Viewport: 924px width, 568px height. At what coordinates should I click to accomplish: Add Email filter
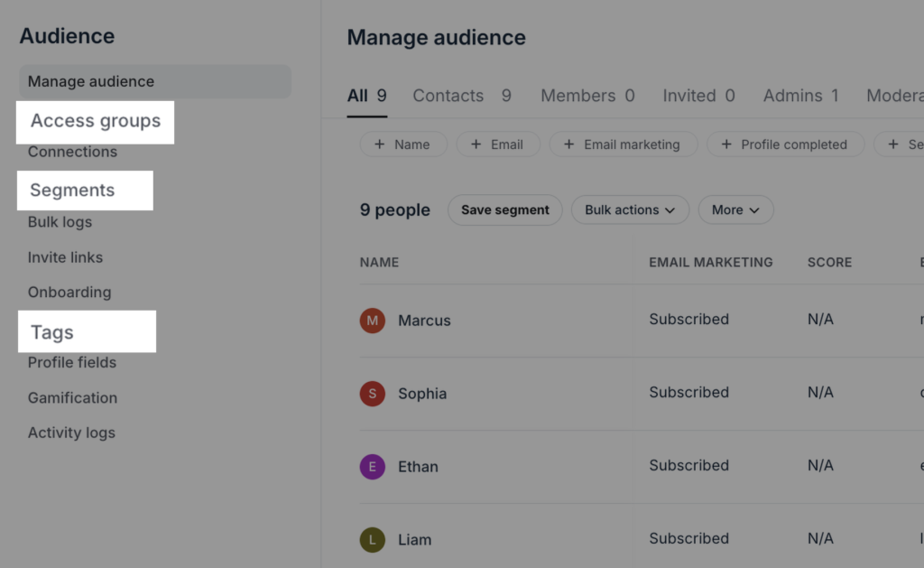(x=498, y=144)
